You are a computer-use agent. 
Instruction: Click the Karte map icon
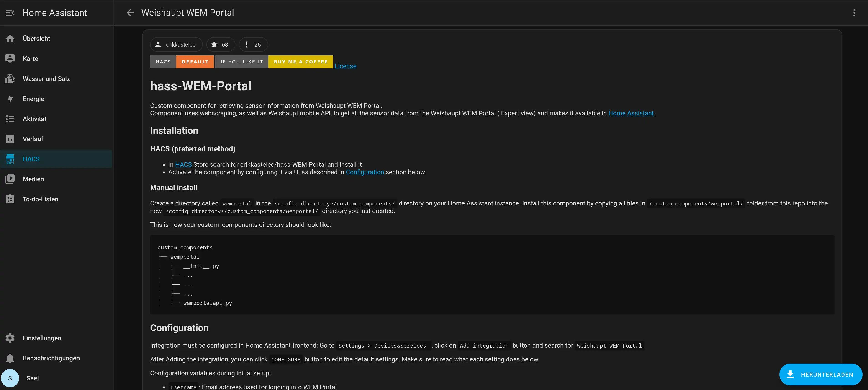[10, 58]
